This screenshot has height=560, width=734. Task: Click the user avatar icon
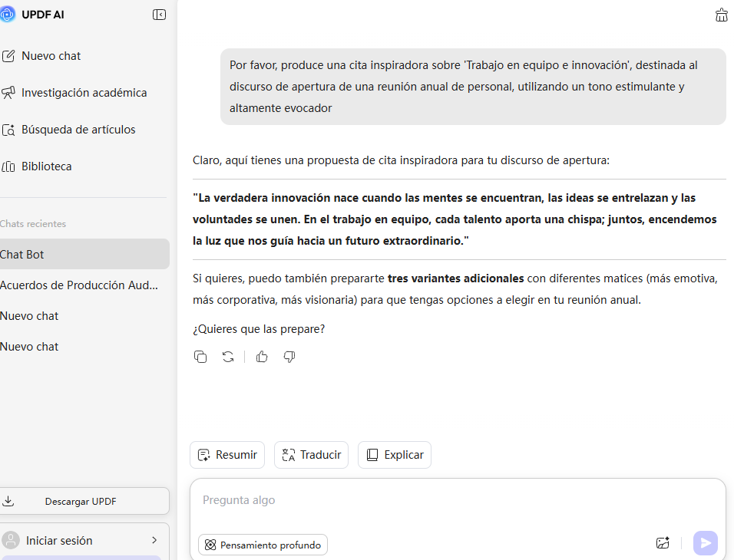11,540
